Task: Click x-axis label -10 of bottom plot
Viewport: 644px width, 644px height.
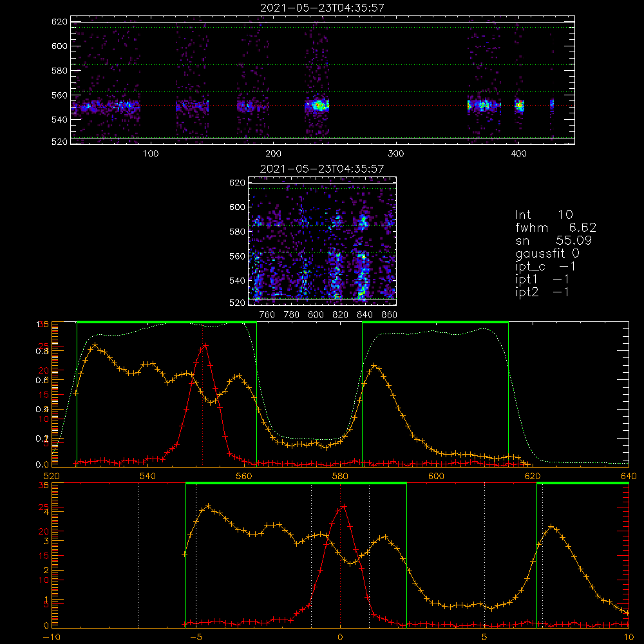Action: (x=52, y=638)
